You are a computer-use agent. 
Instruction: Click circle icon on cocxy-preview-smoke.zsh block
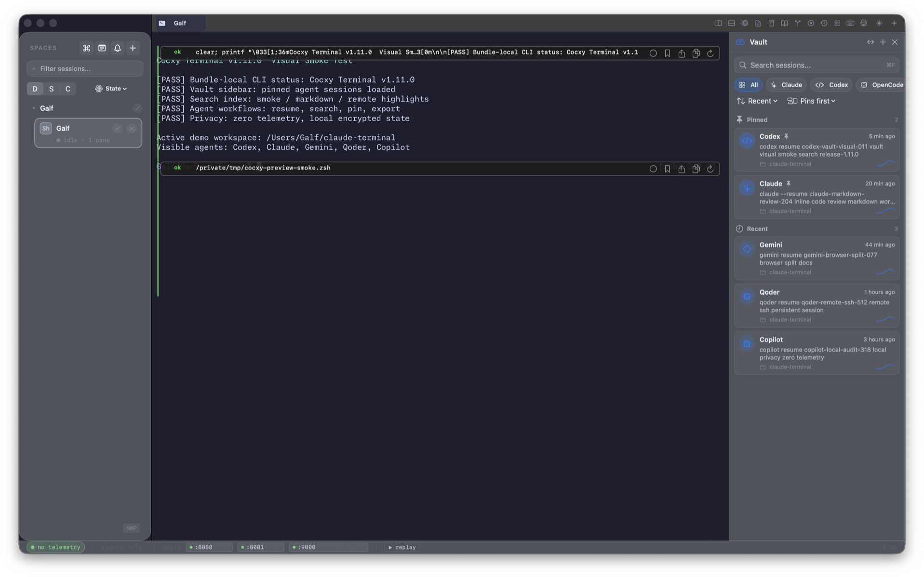pos(653,169)
